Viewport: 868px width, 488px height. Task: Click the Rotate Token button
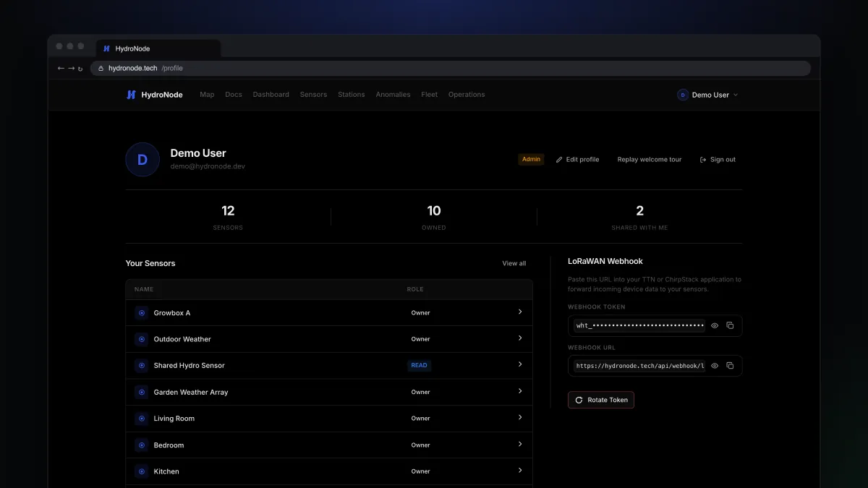point(601,400)
